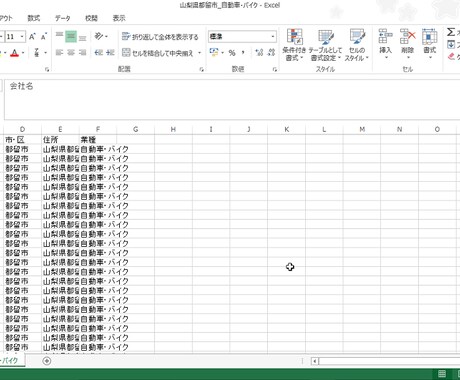Open the 標準 number format dropdown
Viewport: 460px width, 380px height.
pos(273,36)
